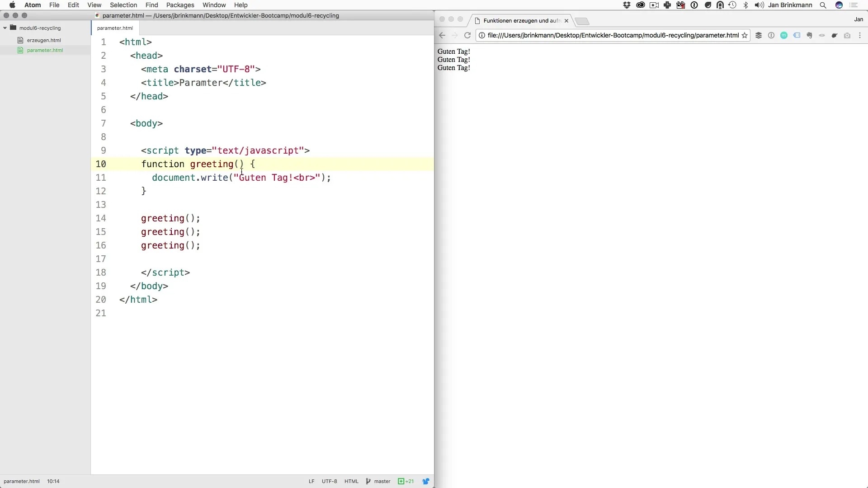This screenshot has width=868, height=488.
Task: Click the screen recorder camera menu bar icon
Action: (x=654, y=5)
